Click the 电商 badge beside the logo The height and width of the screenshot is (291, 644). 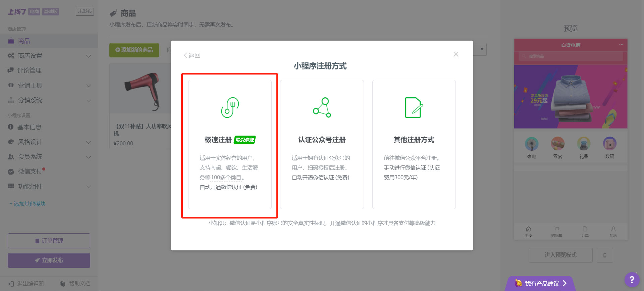[34, 12]
